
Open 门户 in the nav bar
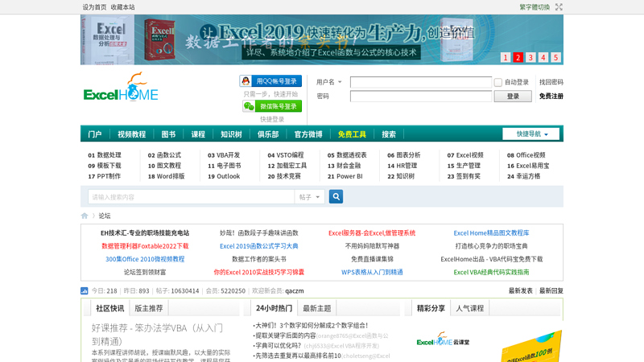(x=95, y=134)
